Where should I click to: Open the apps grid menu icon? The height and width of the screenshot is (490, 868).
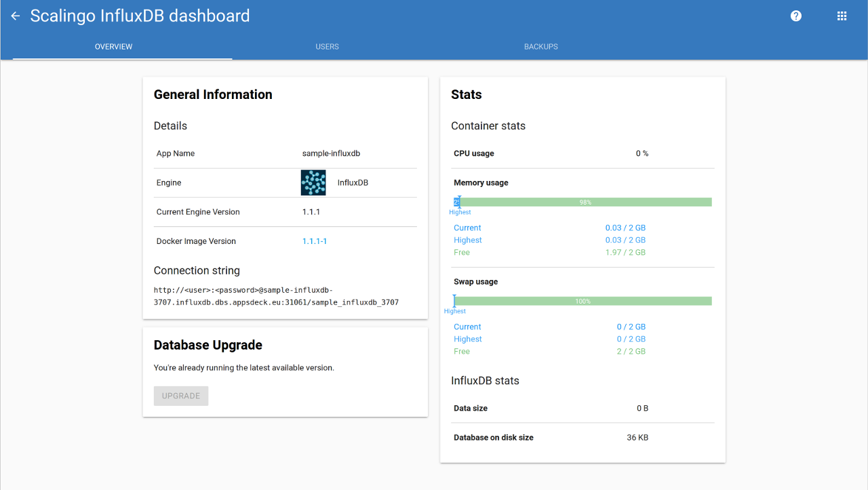click(842, 16)
